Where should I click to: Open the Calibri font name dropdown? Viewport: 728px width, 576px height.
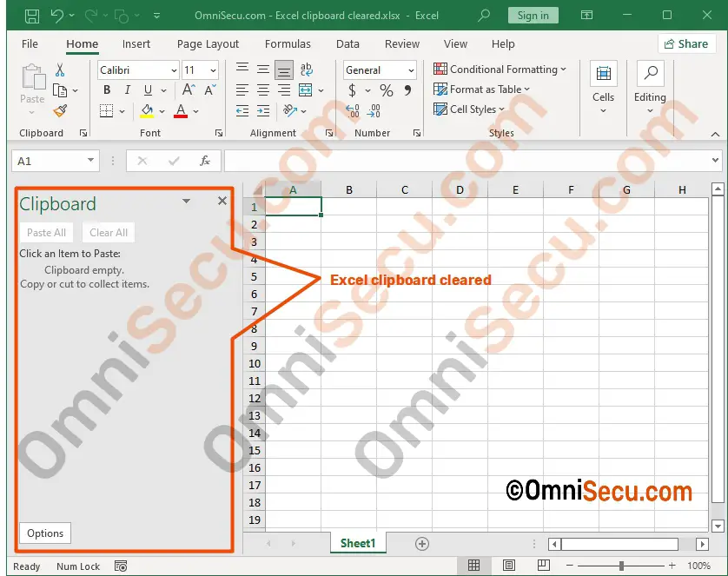[174, 70]
